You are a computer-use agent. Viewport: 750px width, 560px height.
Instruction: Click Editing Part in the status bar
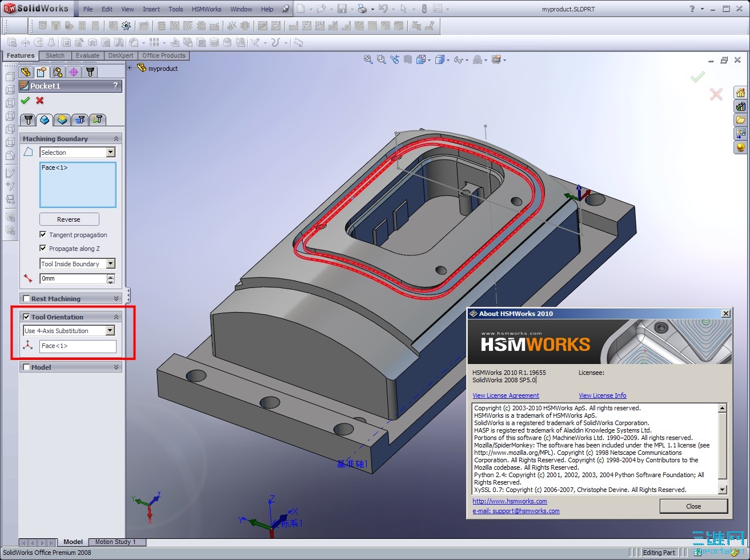(x=659, y=553)
